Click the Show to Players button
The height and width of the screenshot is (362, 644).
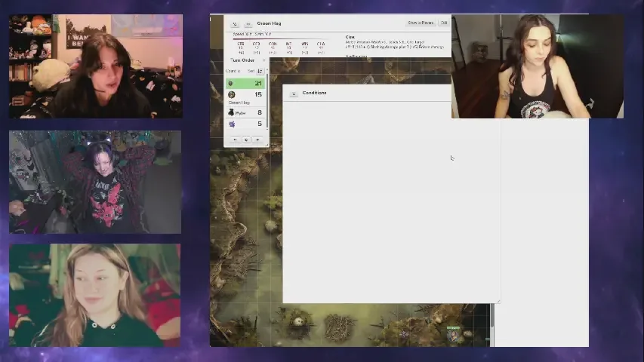(x=421, y=23)
